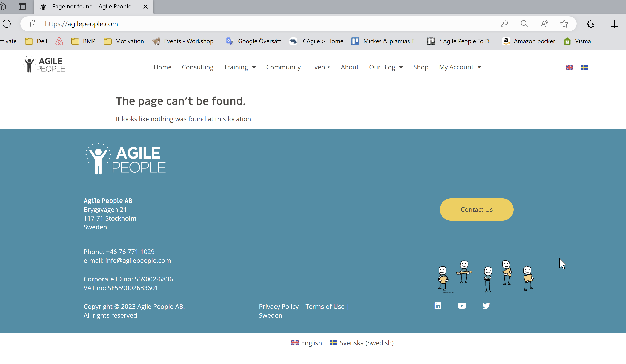
Task: Open browser extensions puzzle icon
Action: coord(591,24)
